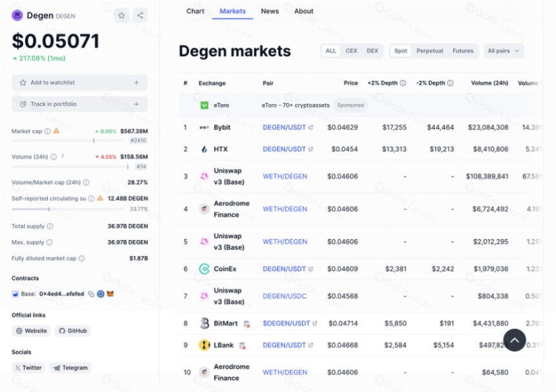Click the share icon beside Degen title

point(140,15)
